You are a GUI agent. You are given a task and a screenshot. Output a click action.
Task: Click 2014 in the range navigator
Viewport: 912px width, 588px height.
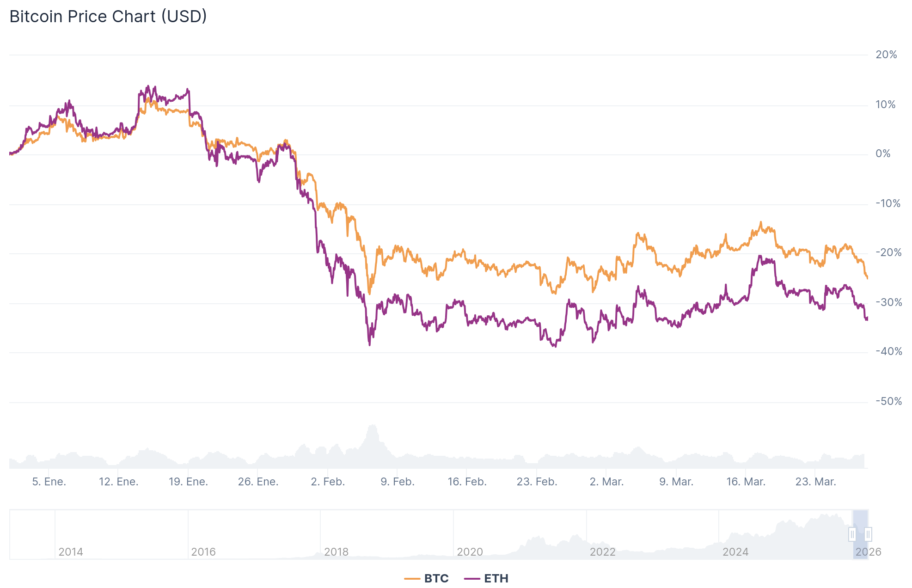(x=71, y=552)
